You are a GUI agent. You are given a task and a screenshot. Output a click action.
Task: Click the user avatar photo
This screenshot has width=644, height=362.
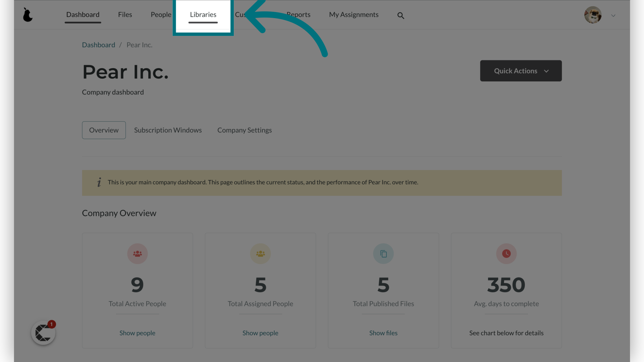click(x=593, y=15)
